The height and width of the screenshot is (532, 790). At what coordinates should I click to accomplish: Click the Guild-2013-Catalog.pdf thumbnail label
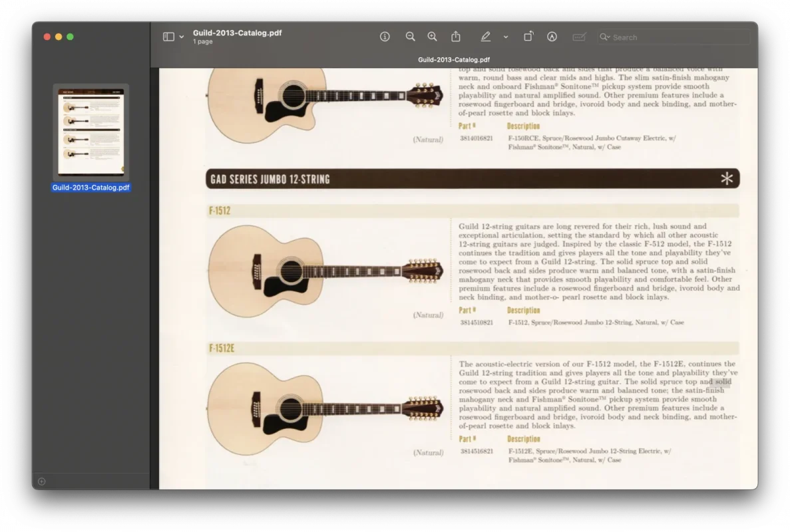tap(91, 188)
